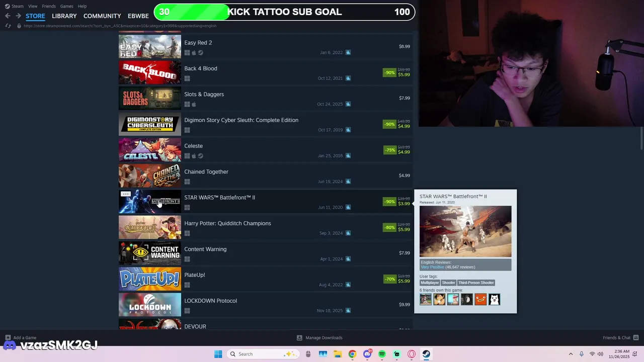Viewport: 644px width, 362px height.
Task: Click the page scrollbar thumb on the right edge
Action: (x=641, y=138)
